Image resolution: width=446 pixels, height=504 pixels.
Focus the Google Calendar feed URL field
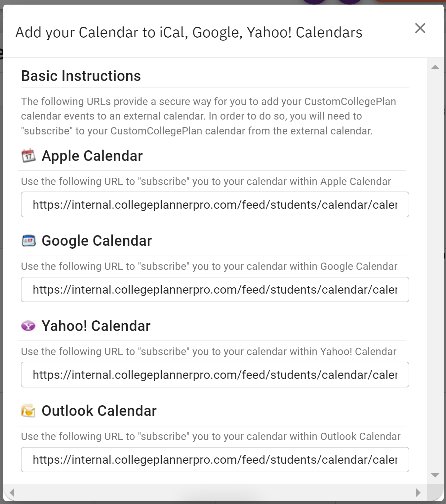(x=215, y=290)
